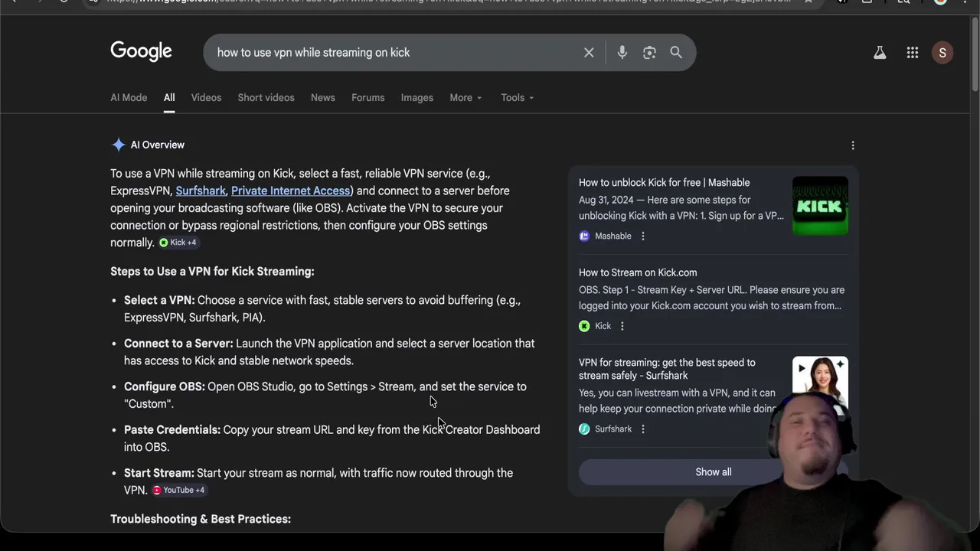Open Google account profile avatar
Image resolution: width=980 pixels, height=551 pixels.
point(942,53)
